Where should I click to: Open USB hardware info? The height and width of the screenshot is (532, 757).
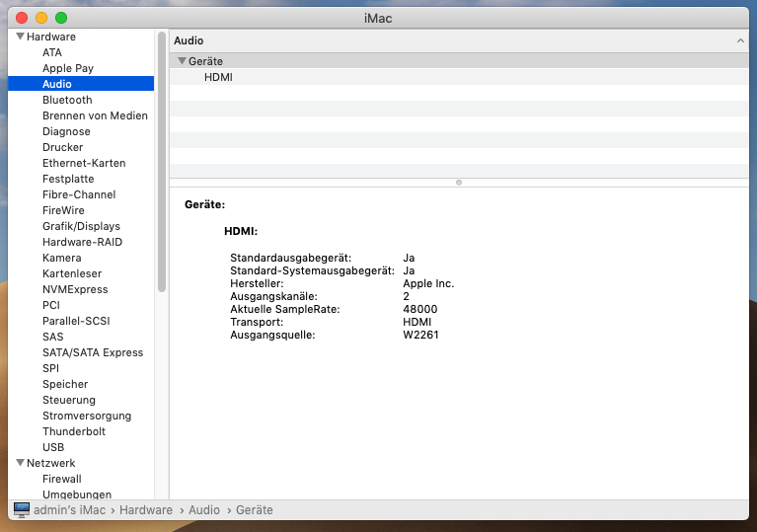tap(53, 447)
